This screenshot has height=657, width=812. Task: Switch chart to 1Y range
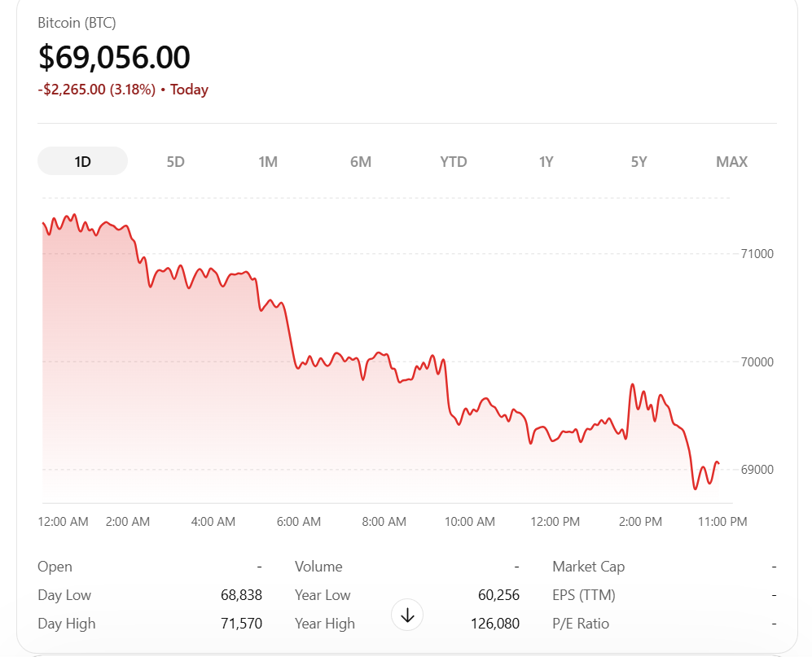click(x=546, y=161)
